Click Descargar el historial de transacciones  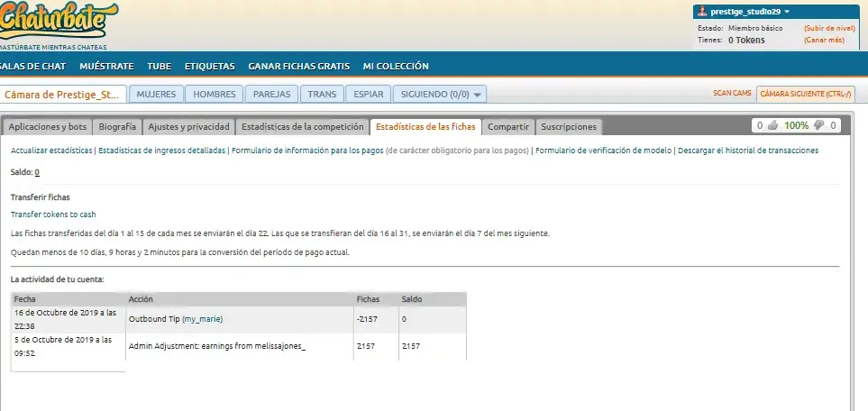point(748,151)
